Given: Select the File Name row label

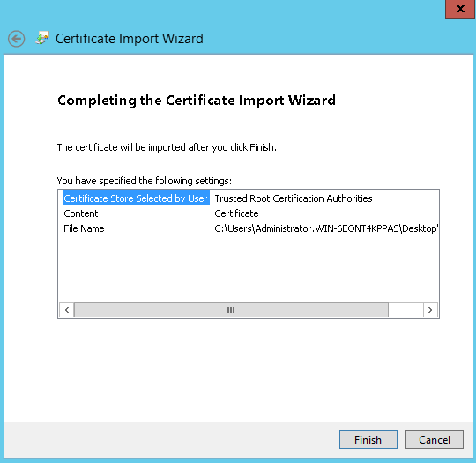Looking at the screenshot, I should point(84,228).
